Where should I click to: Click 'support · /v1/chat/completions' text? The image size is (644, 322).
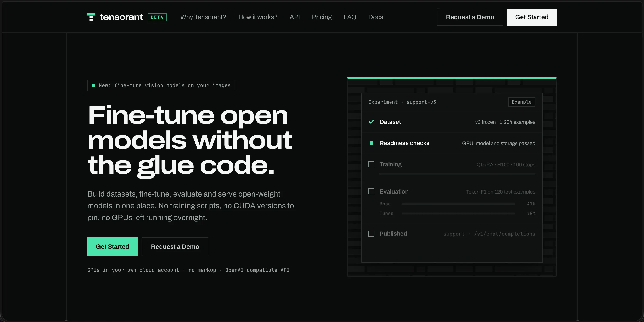pos(489,234)
